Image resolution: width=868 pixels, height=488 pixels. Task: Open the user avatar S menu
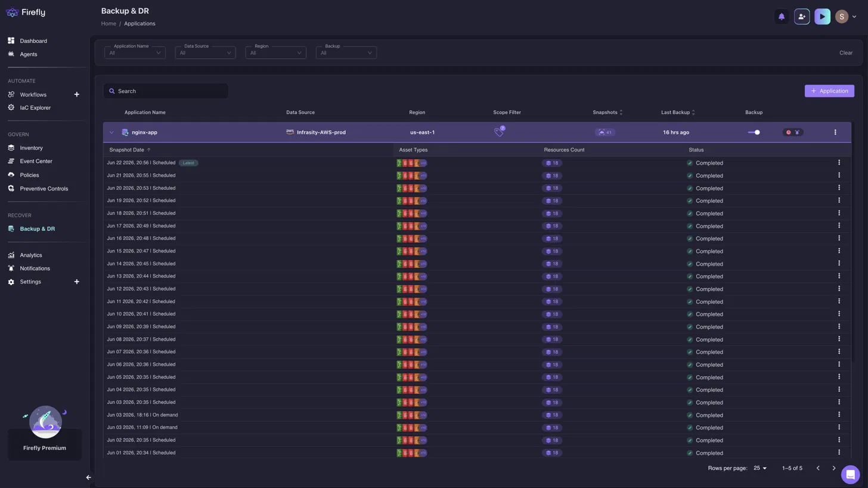click(841, 17)
